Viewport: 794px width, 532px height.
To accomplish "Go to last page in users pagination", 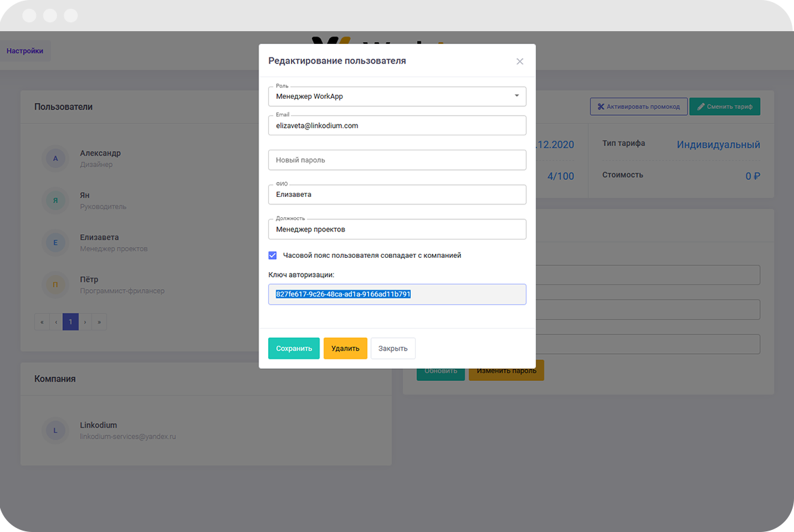I will click(100, 322).
